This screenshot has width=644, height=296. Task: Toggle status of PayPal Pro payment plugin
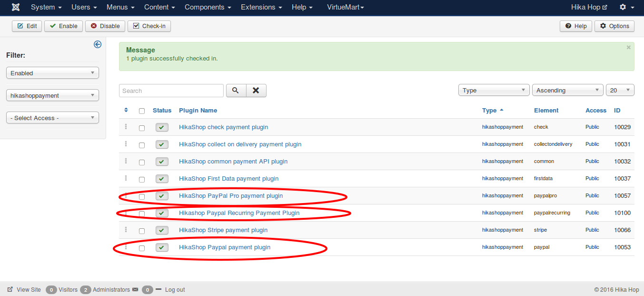(x=162, y=196)
